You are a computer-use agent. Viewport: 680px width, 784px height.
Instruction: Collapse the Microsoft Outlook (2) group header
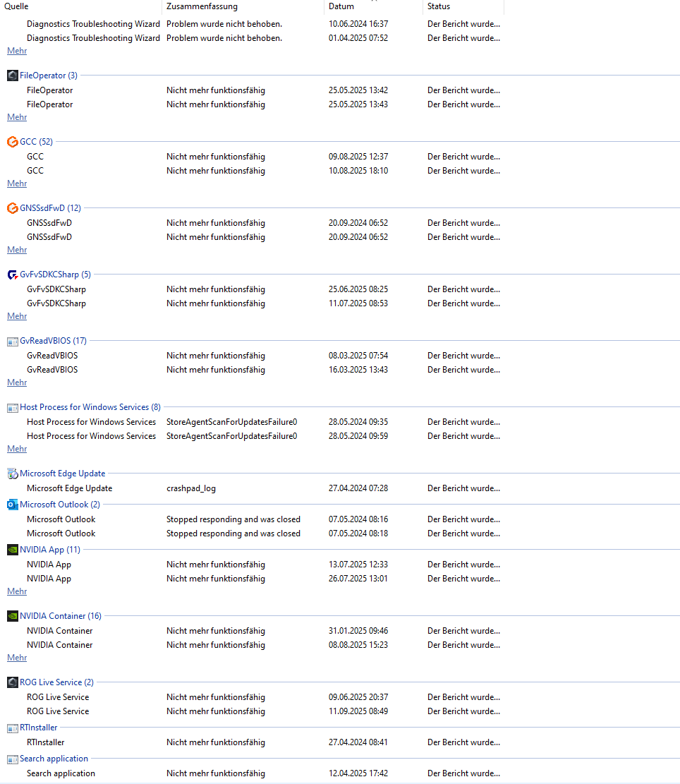pyautogui.click(x=59, y=505)
